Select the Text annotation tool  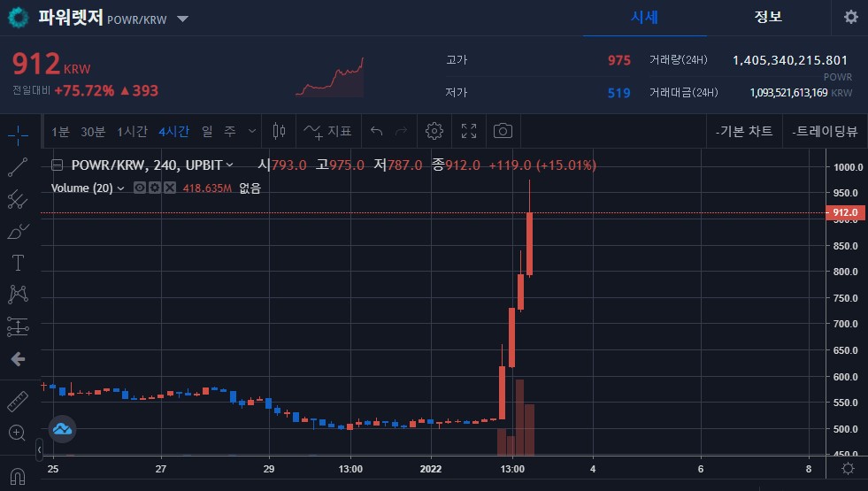[18, 263]
